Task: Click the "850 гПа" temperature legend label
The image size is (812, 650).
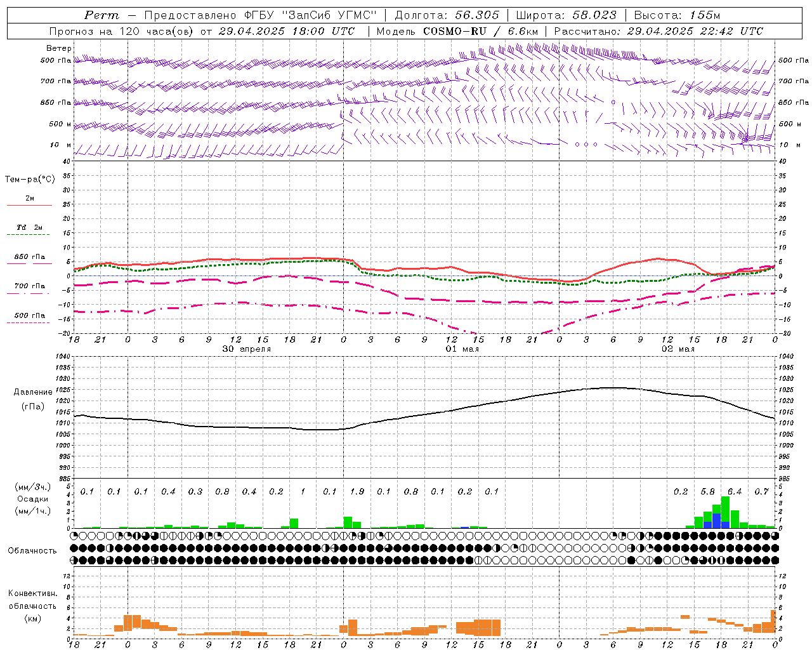Action: (30, 257)
